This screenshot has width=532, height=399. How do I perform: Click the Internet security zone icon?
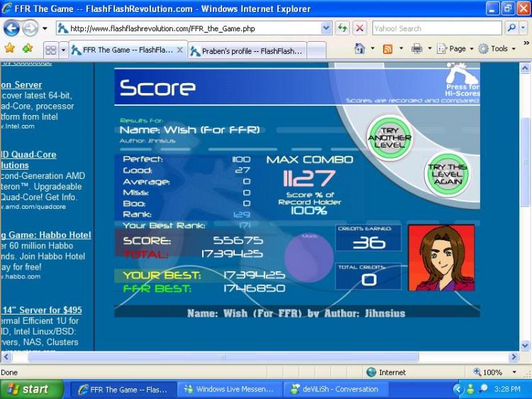371,372
